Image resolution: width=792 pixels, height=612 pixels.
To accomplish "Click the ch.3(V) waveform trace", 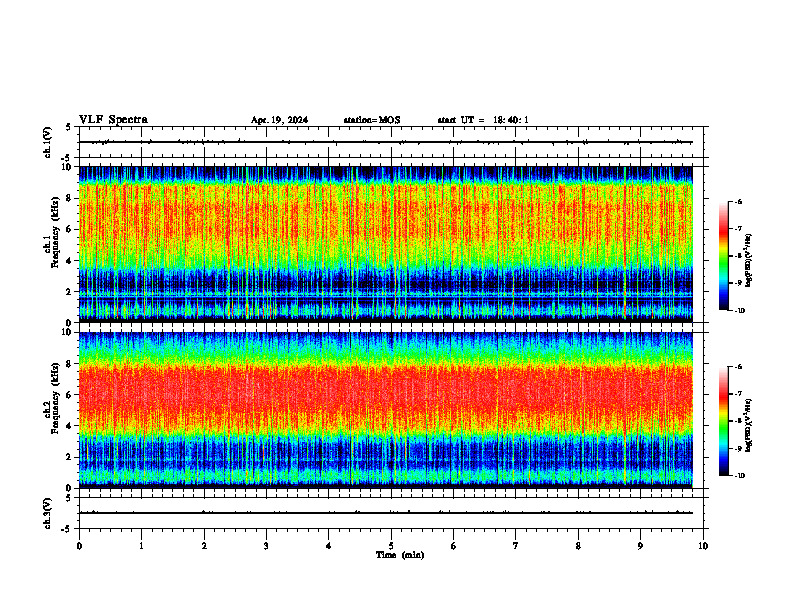I will point(386,513).
